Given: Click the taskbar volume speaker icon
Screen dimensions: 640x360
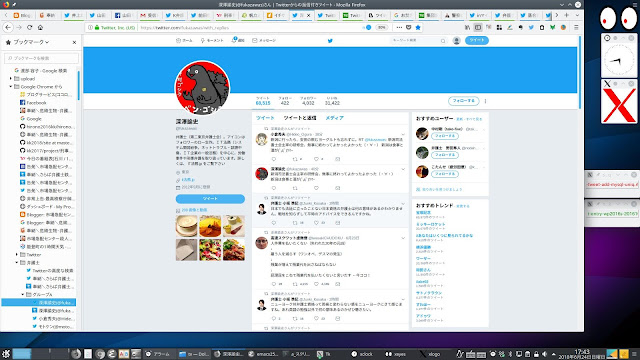Looking at the screenshot, I should pyautogui.click(x=544, y=354).
